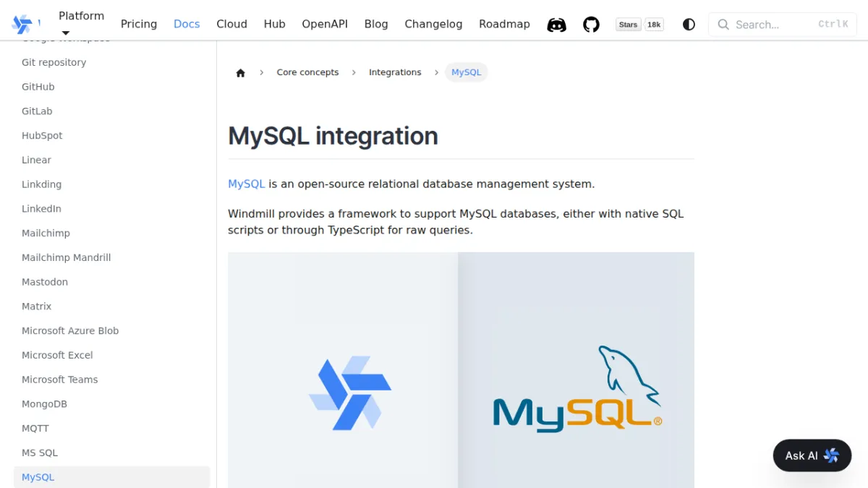Click Core concepts breadcrumb
This screenshot has width=868, height=488.
[x=307, y=72]
